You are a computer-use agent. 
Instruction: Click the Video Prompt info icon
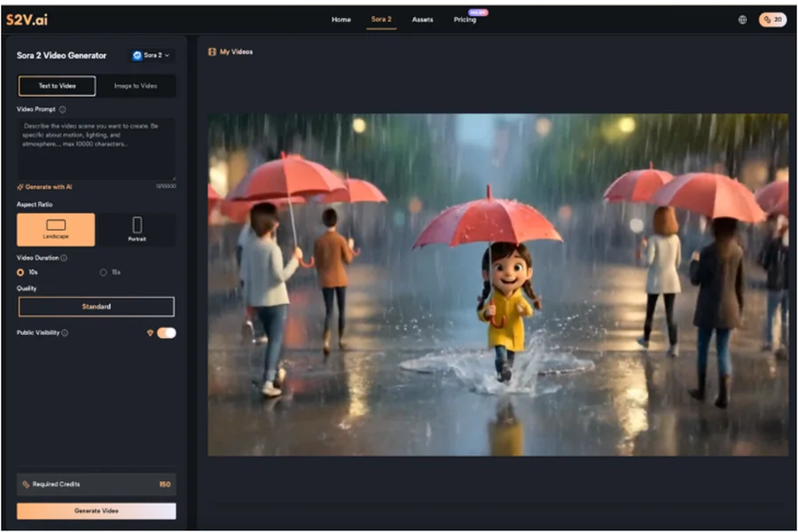(62, 109)
